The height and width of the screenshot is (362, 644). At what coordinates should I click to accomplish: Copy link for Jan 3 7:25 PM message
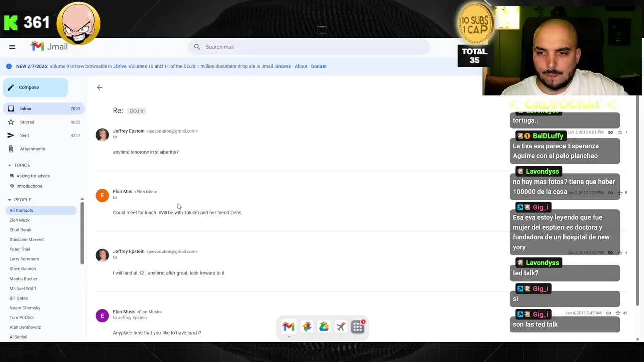(x=610, y=193)
